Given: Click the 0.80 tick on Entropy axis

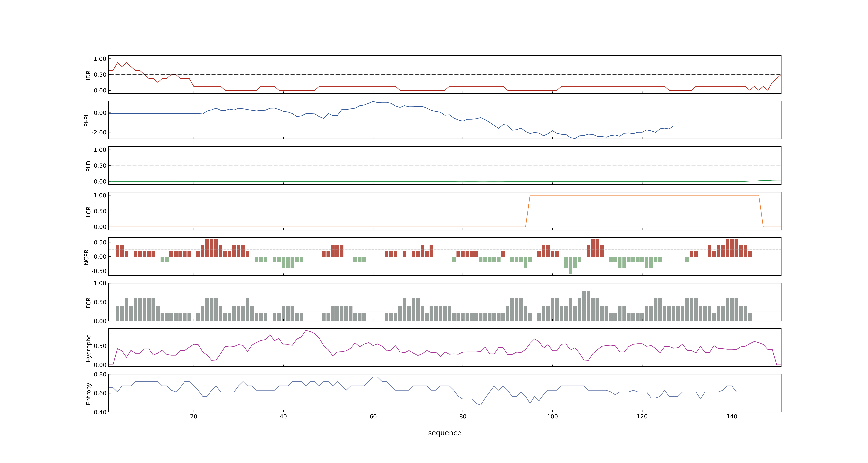Looking at the screenshot, I should 100,374.
